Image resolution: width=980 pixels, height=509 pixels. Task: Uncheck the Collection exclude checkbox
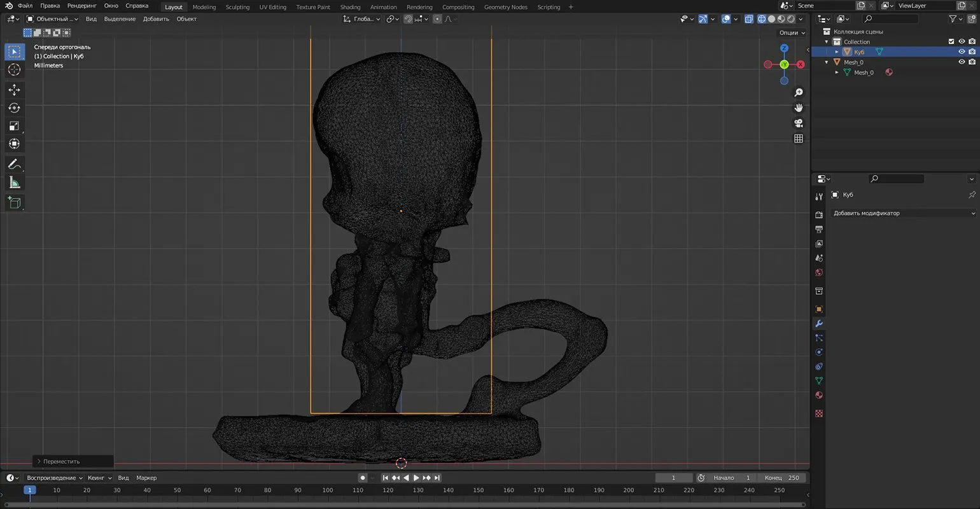click(x=951, y=42)
